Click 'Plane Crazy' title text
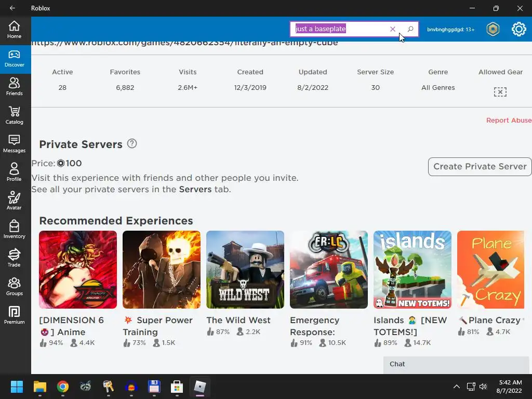The width and height of the screenshot is (532, 399). [495, 320]
